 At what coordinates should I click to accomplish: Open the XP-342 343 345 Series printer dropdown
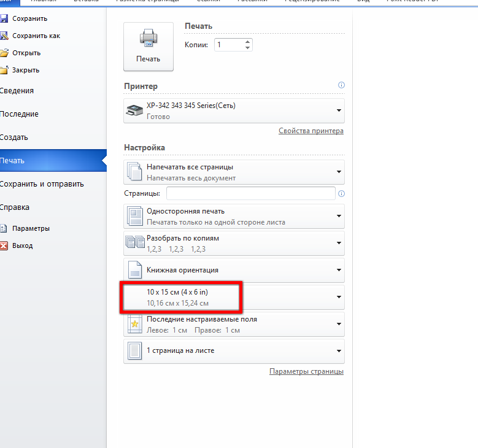tap(234, 110)
